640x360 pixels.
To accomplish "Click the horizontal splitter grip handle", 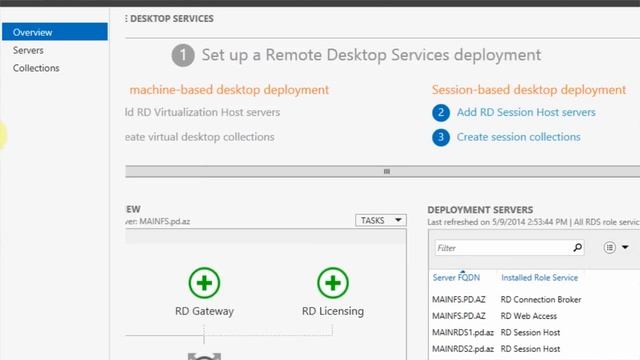I will click(387, 171).
